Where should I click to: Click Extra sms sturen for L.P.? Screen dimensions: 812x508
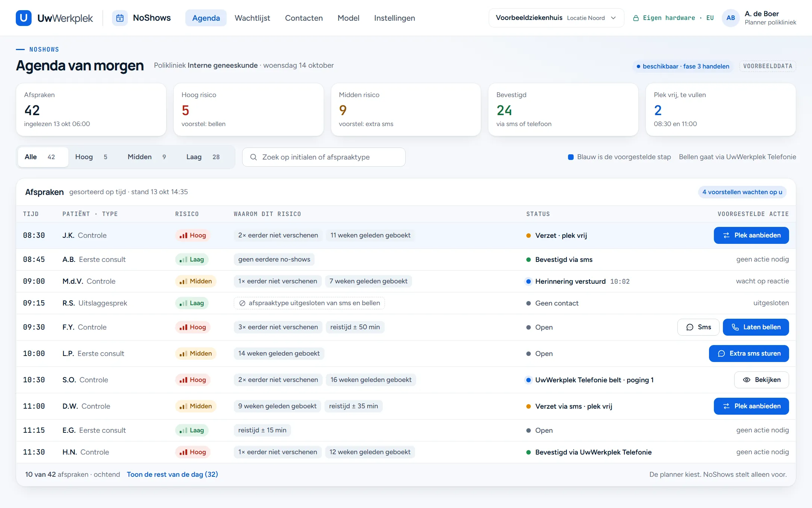point(749,353)
